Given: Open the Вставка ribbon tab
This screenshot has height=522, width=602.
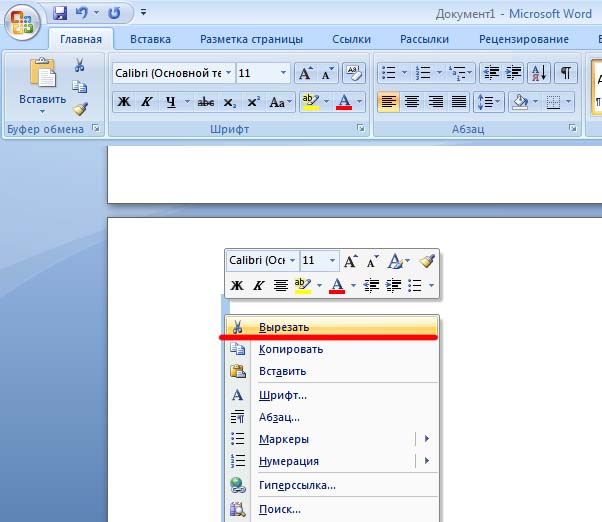Looking at the screenshot, I should pos(150,39).
